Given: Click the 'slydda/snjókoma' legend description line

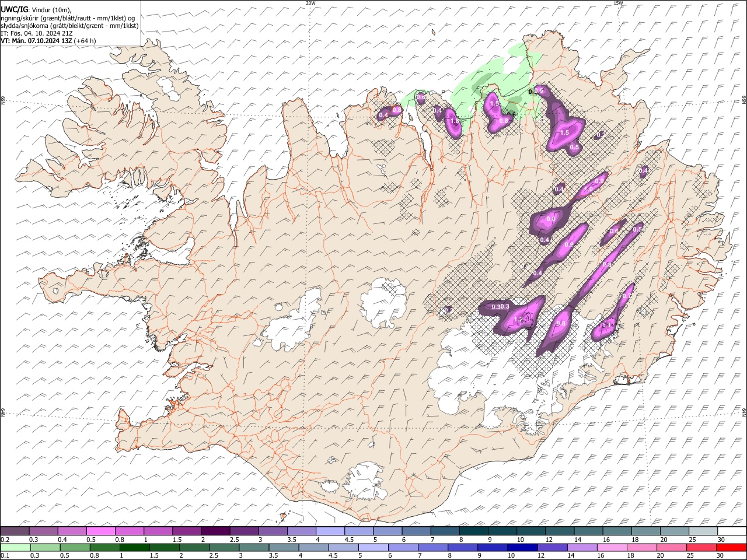Looking at the screenshot, I should pos(70,26).
